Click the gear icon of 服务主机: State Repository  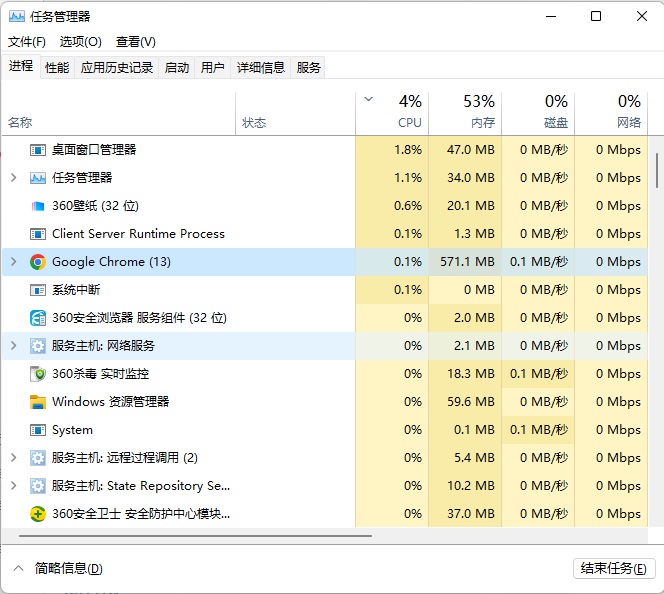pos(38,486)
